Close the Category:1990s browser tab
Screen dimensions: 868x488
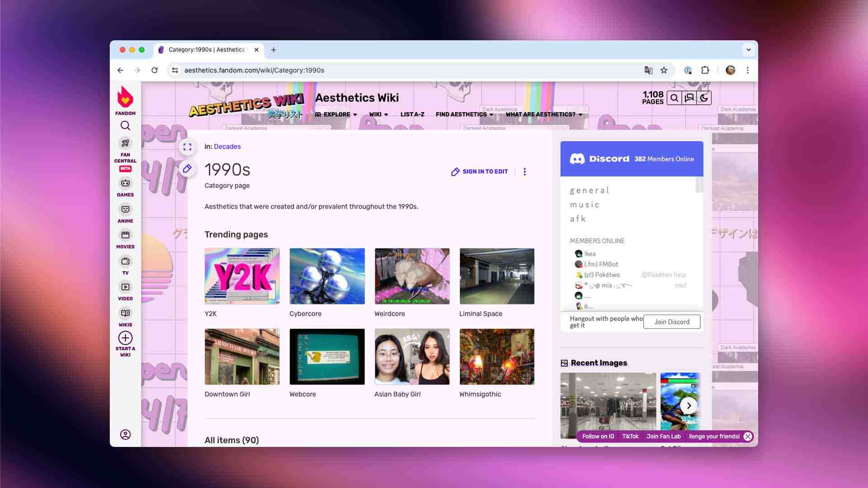pyautogui.click(x=256, y=50)
